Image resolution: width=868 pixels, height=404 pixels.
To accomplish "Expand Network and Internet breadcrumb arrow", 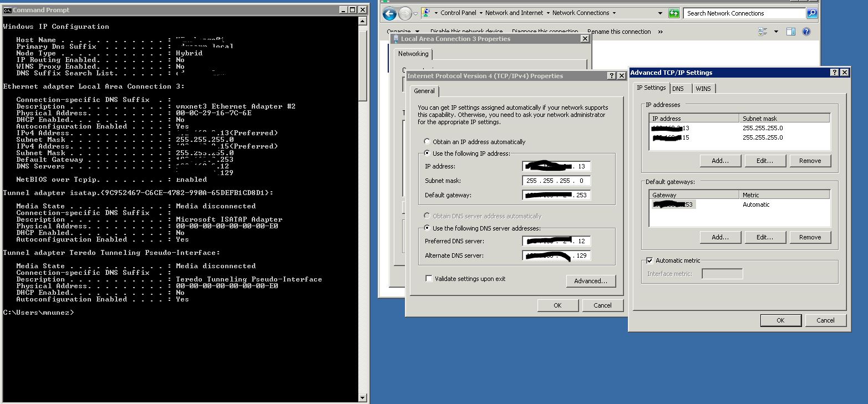I will (x=548, y=13).
